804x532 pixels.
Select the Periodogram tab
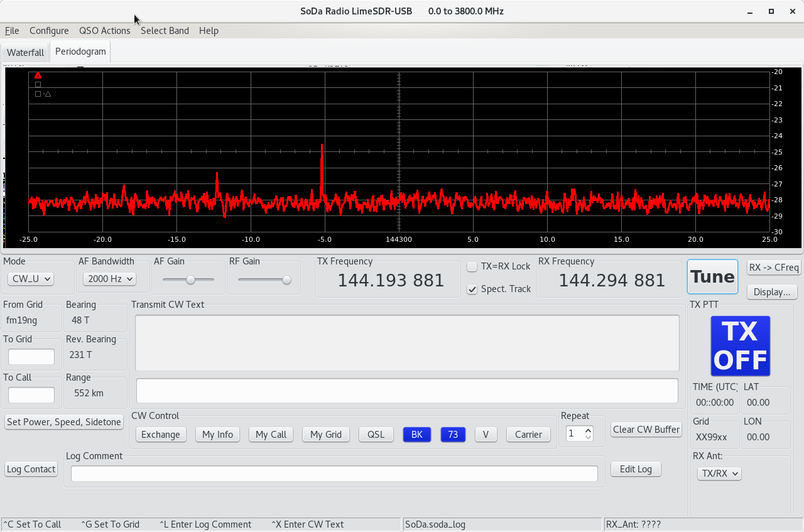point(80,52)
